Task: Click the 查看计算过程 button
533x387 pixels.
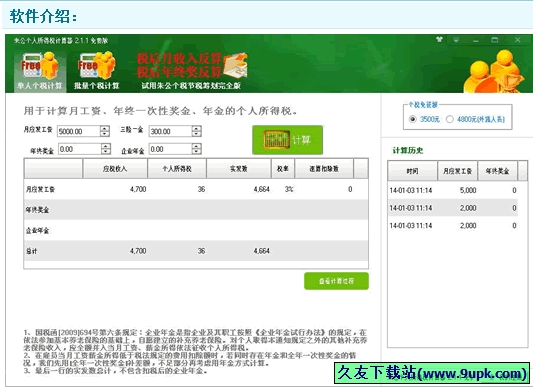Action: tap(336, 281)
